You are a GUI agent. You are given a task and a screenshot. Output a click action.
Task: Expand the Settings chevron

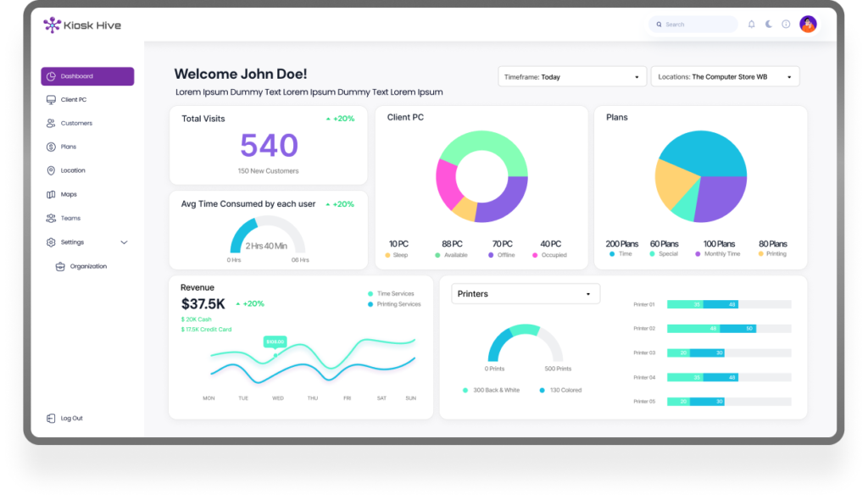[x=124, y=242]
